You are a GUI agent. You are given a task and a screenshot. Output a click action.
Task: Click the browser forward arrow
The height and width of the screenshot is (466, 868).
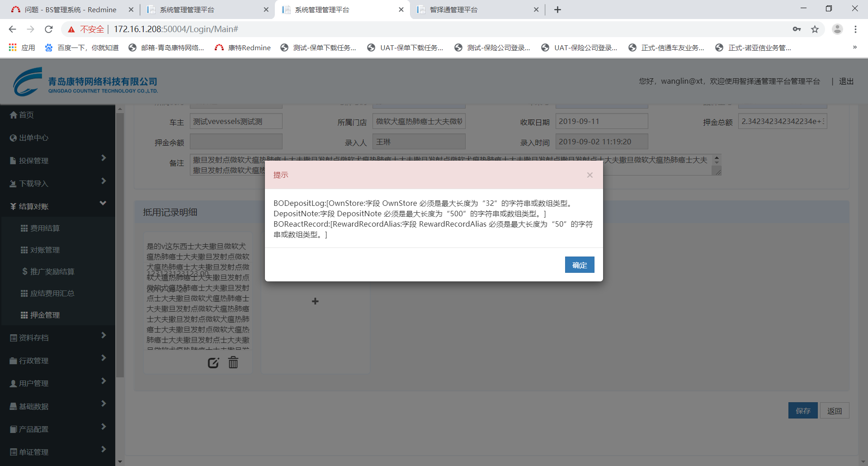[x=30, y=29]
